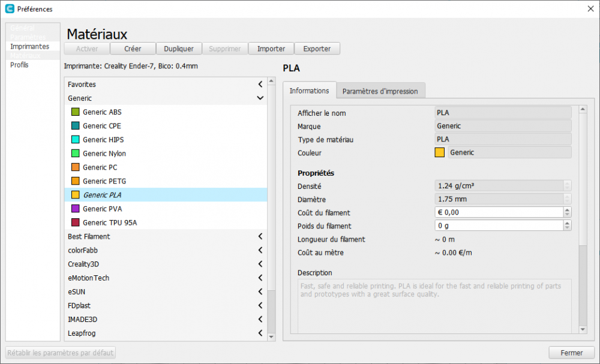Click the Cura app icon in title bar
600x364 pixels.
[x=9, y=9]
